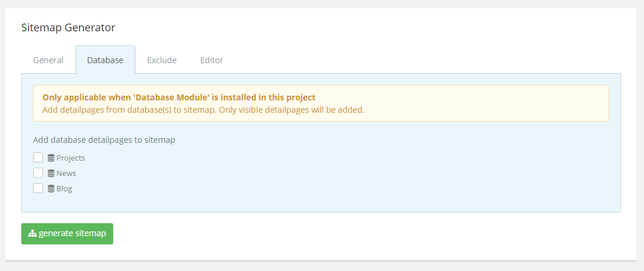This screenshot has width=644, height=271.
Task: Click empty area of yellow alert box
Action: pos(485,104)
